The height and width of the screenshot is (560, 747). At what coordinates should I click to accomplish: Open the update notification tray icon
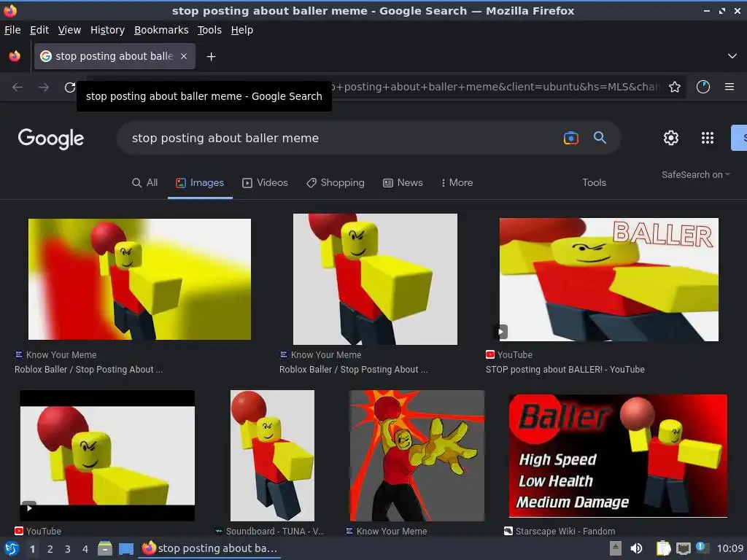(701, 547)
